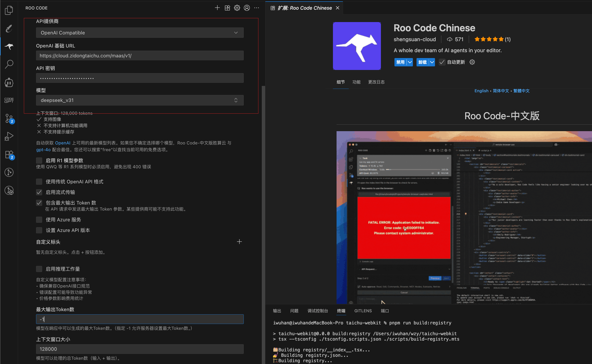Open the Run and Debug view
Viewport: 592px width, 364px height.
tap(9, 136)
